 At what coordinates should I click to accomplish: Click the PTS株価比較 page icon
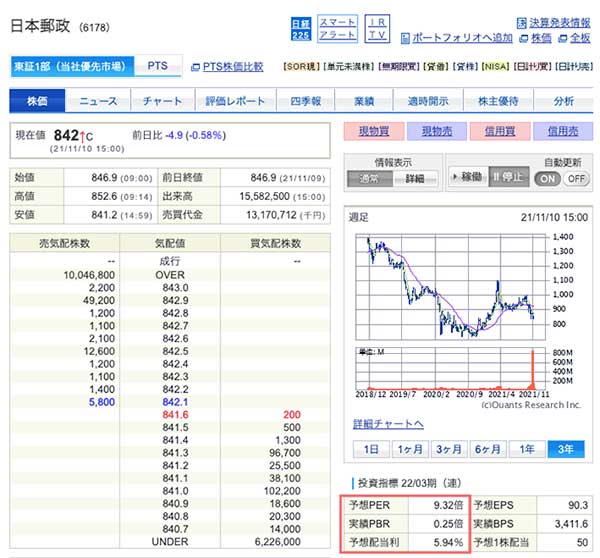(x=195, y=67)
